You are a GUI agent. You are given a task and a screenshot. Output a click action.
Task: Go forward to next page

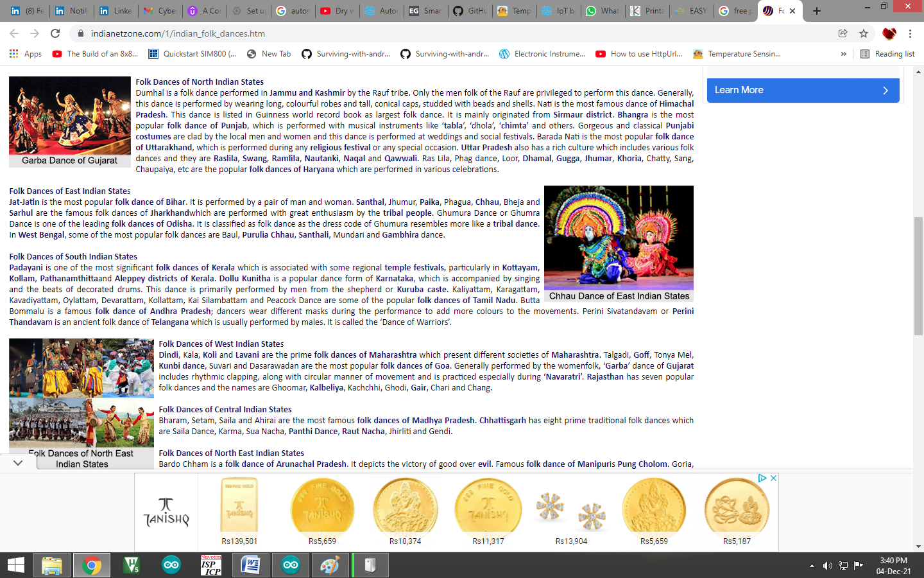35,33
